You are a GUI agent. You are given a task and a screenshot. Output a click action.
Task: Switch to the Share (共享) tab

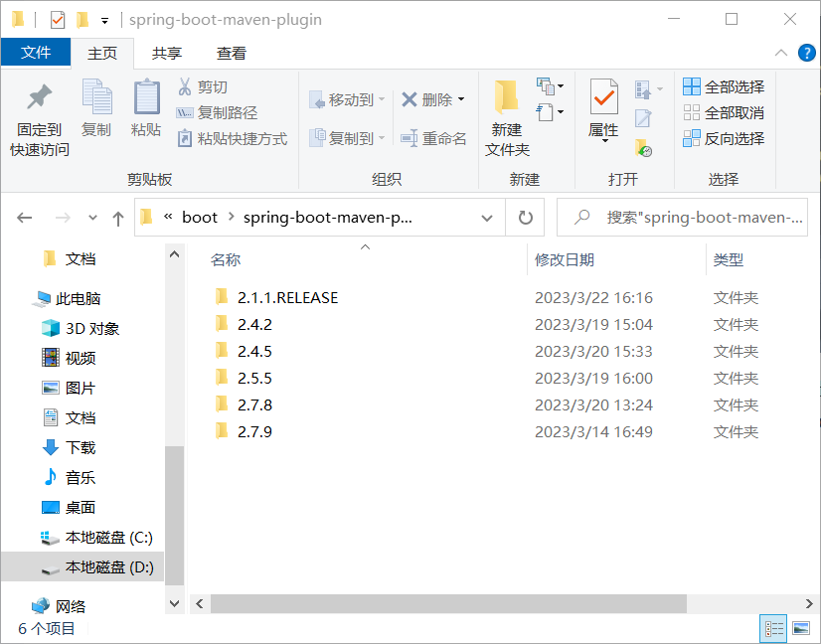coord(167,53)
